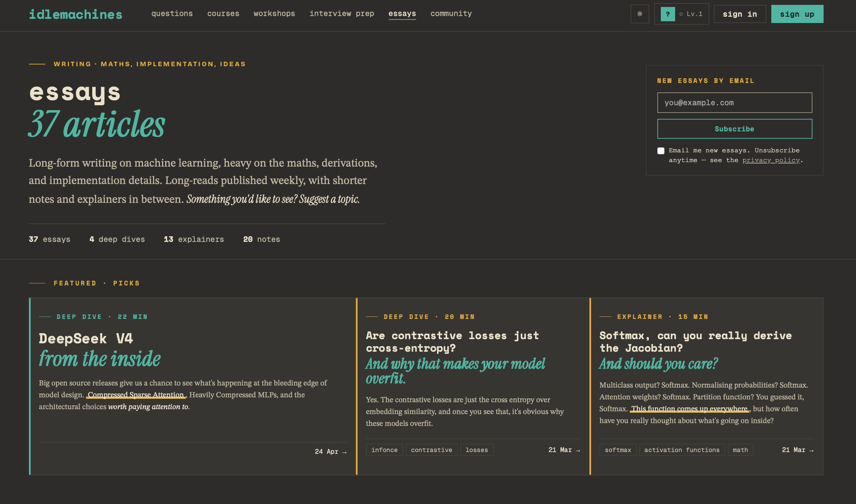Click the activation functions tag
Image resolution: width=856 pixels, height=504 pixels.
[682, 450]
